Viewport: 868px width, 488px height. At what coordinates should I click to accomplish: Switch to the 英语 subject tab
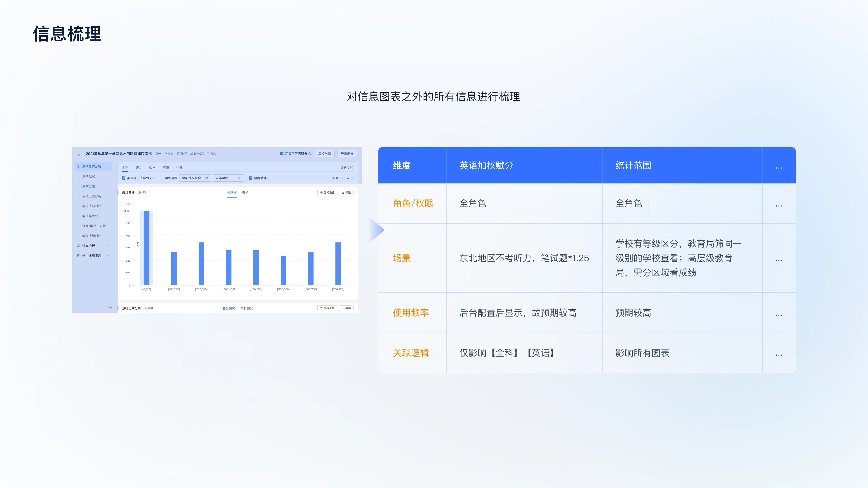pyautogui.click(x=166, y=167)
